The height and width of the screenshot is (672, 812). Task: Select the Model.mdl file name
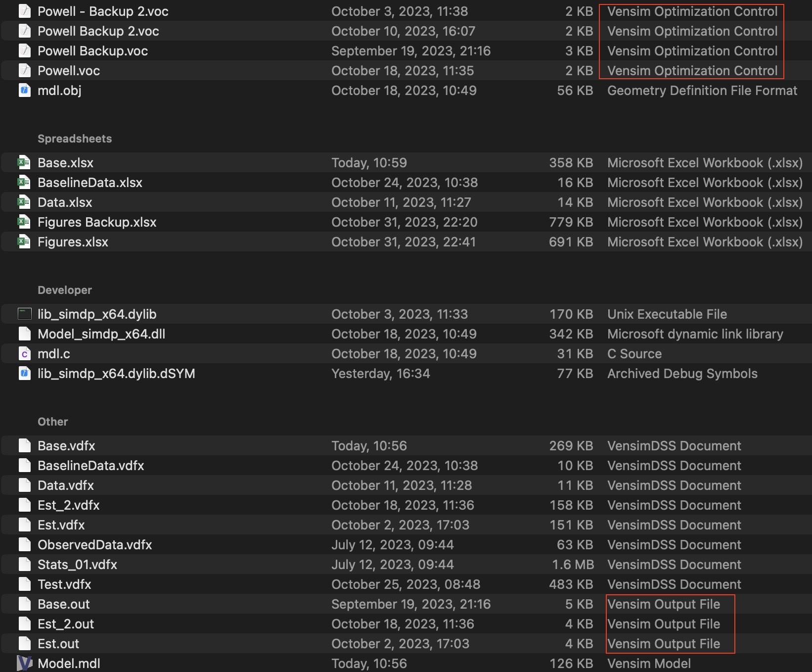click(69, 664)
